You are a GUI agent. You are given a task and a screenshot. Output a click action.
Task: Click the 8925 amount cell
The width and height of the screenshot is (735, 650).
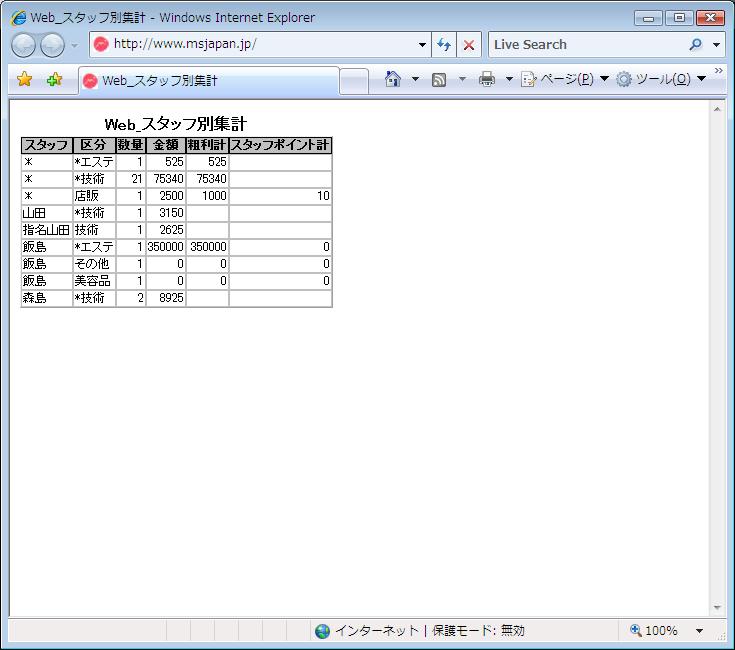point(166,298)
